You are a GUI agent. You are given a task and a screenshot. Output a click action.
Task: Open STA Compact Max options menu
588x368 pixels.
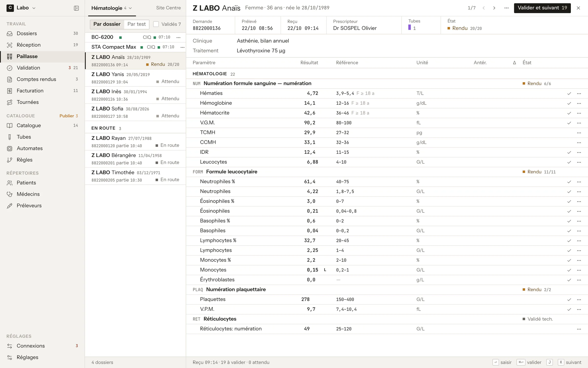click(x=182, y=47)
